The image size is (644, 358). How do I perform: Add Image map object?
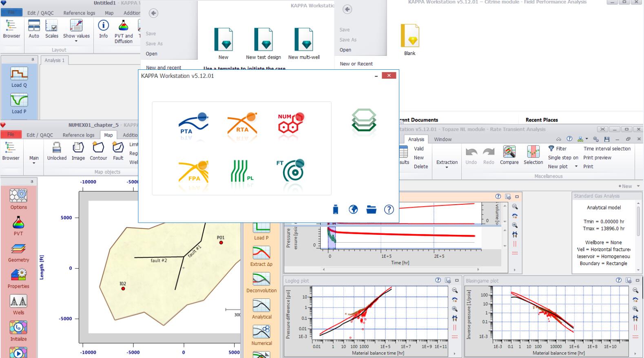(78, 151)
